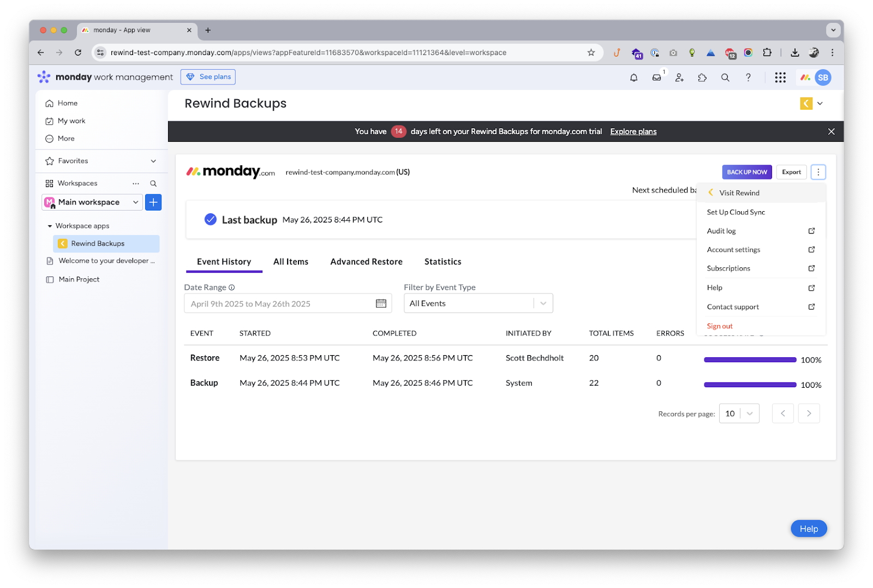Click yellow Rewind app icon in header

(806, 103)
